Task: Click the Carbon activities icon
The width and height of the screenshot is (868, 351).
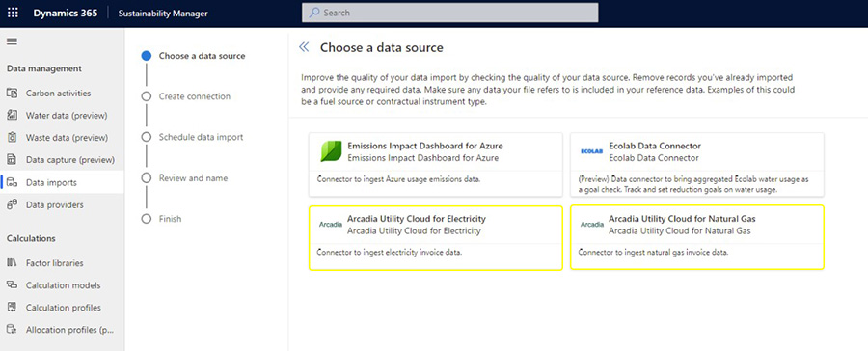Action: point(13,93)
